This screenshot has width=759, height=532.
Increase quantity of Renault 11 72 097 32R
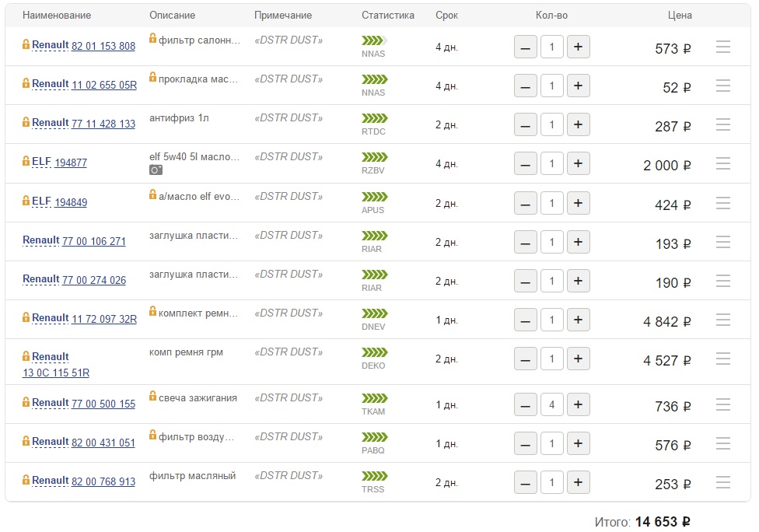tap(578, 320)
